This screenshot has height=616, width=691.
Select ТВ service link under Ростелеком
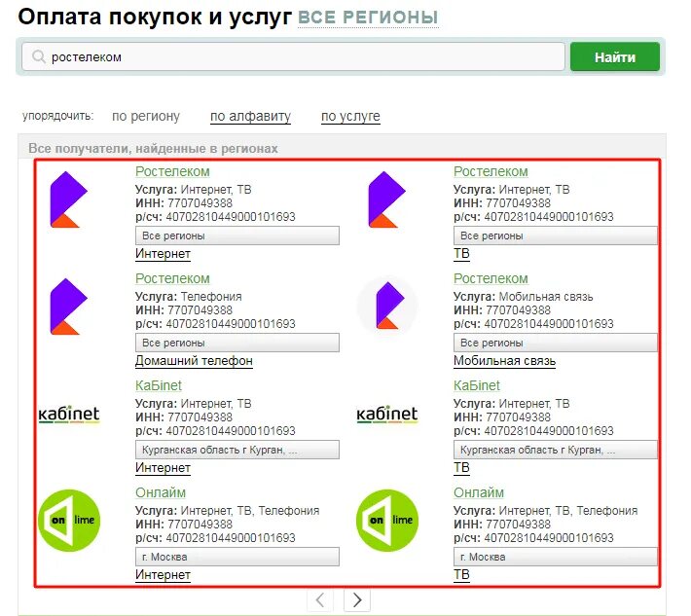[461, 254]
